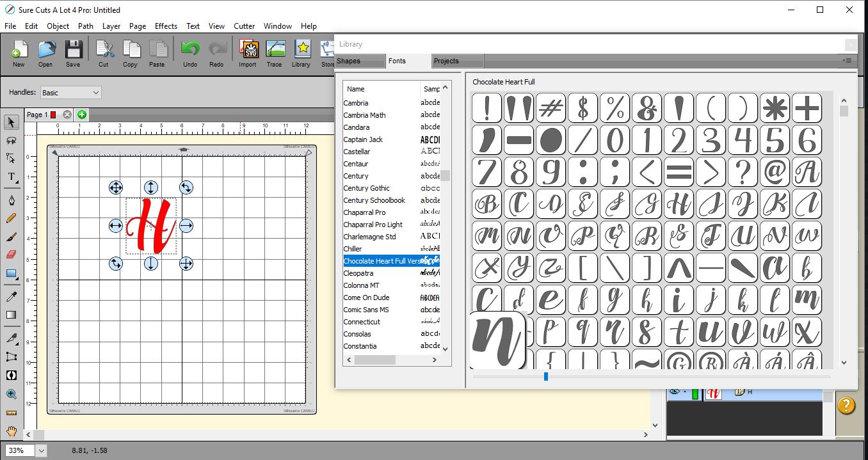The image size is (868, 460).
Task: Add a new page with green plus
Action: (x=82, y=115)
